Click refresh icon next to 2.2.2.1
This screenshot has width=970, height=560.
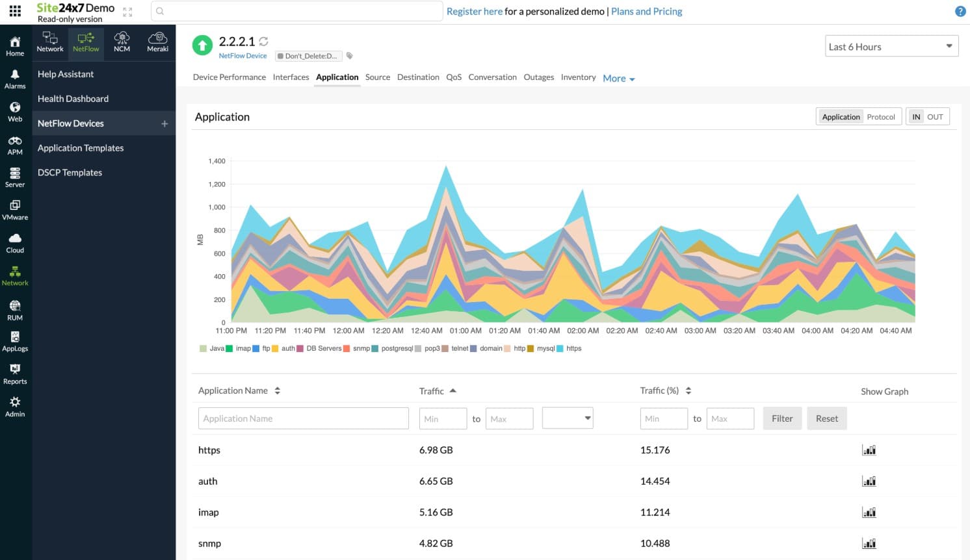(264, 42)
